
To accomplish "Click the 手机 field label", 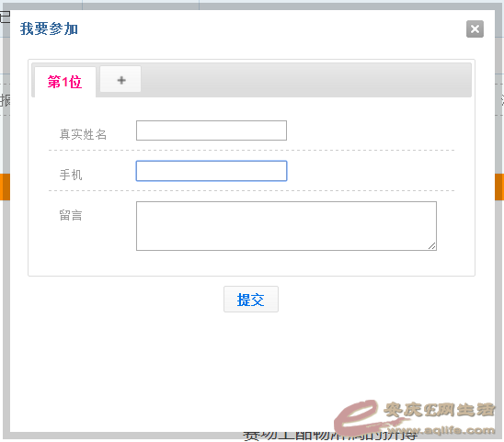I will point(71,176).
